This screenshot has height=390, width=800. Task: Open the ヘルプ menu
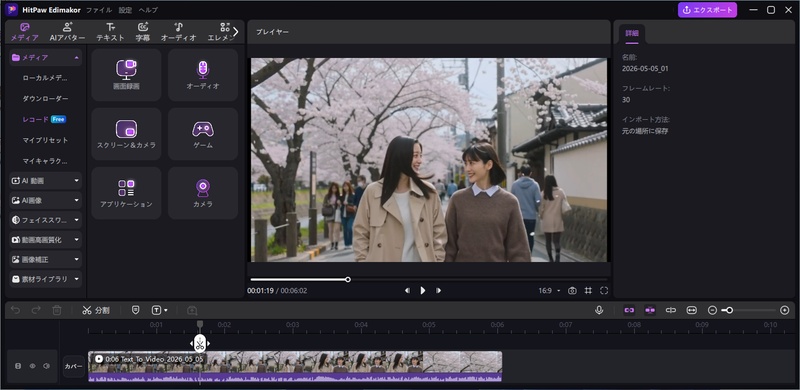(x=148, y=10)
